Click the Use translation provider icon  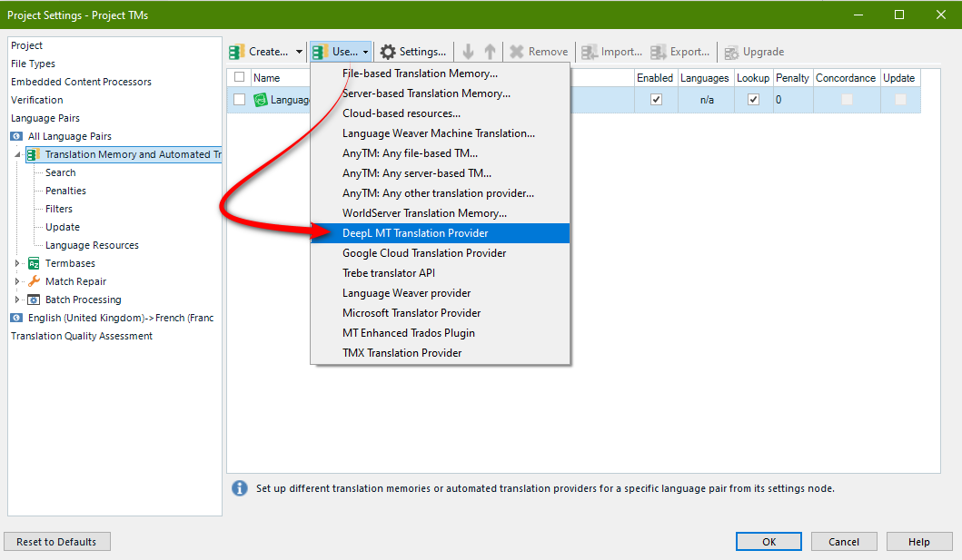[320, 52]
